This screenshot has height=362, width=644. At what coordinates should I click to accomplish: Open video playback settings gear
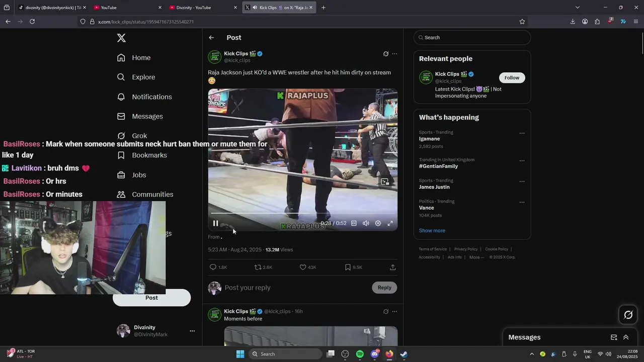(378, 223)
